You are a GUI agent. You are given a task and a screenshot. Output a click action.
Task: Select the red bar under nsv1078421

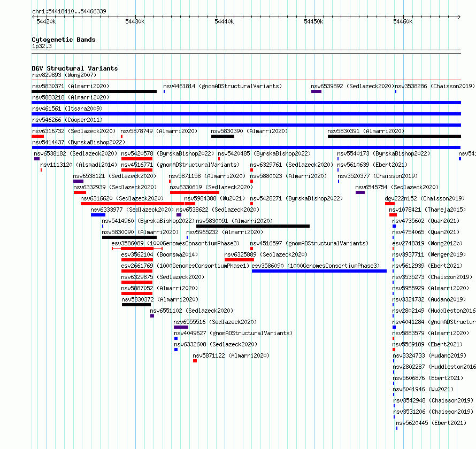[393, 215]
